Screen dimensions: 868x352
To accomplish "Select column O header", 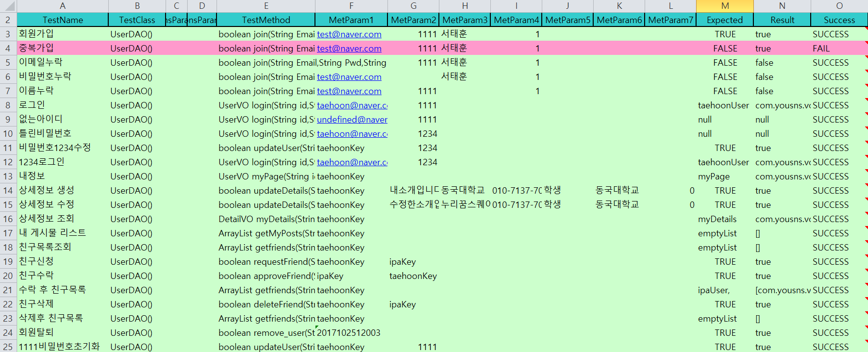I will pos(839,6).
